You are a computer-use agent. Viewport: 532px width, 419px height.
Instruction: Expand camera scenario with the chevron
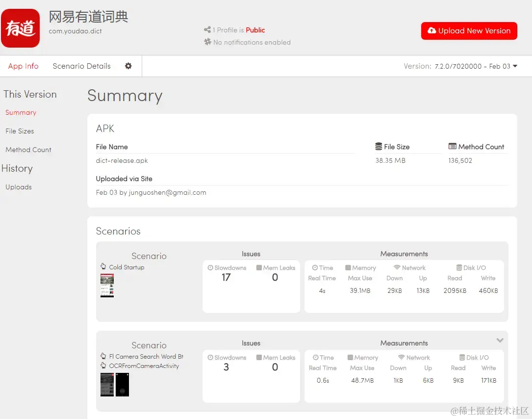[x=500, y=340]
